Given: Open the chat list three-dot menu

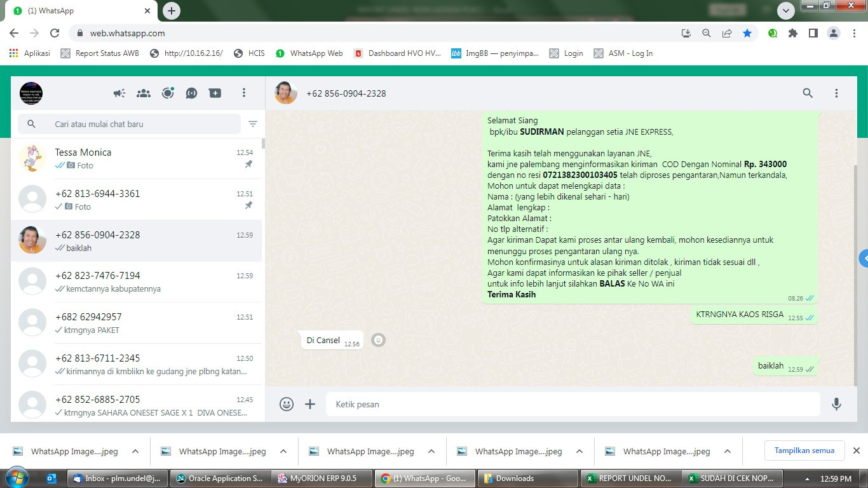Looking at the screenshot, I should point(243,93).
